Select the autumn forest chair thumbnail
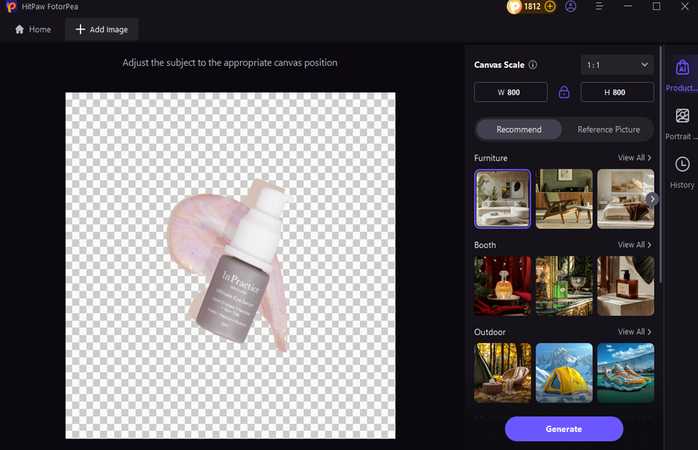Viewport: 698px width, 450px height. click(x=503, y=373)
